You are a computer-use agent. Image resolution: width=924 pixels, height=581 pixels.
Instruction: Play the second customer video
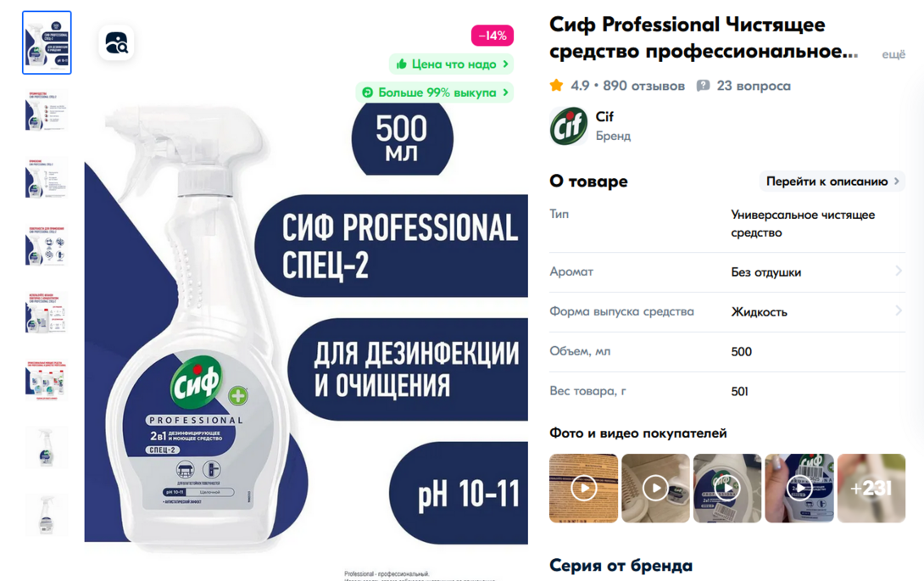tap(655, 488)
